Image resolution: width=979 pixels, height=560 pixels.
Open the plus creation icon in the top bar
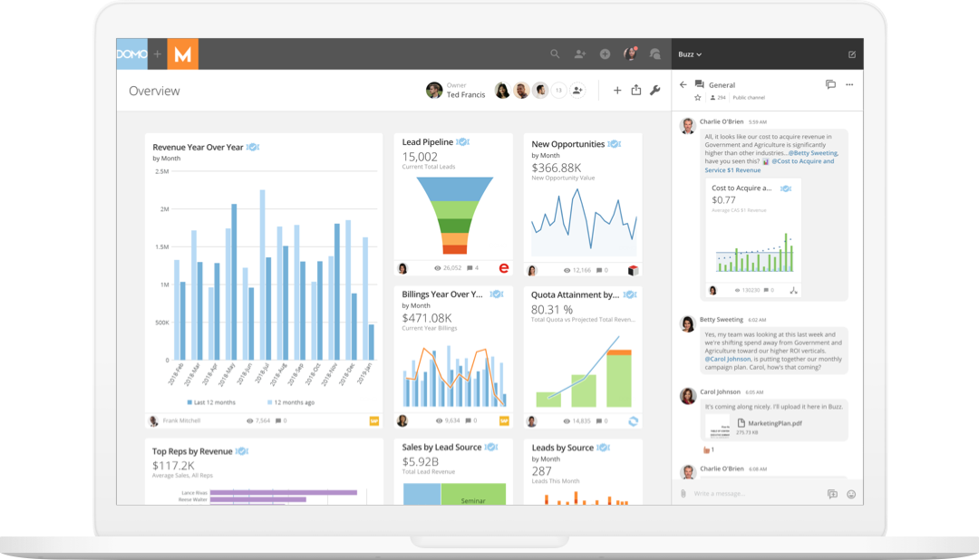tap(605, 54)
